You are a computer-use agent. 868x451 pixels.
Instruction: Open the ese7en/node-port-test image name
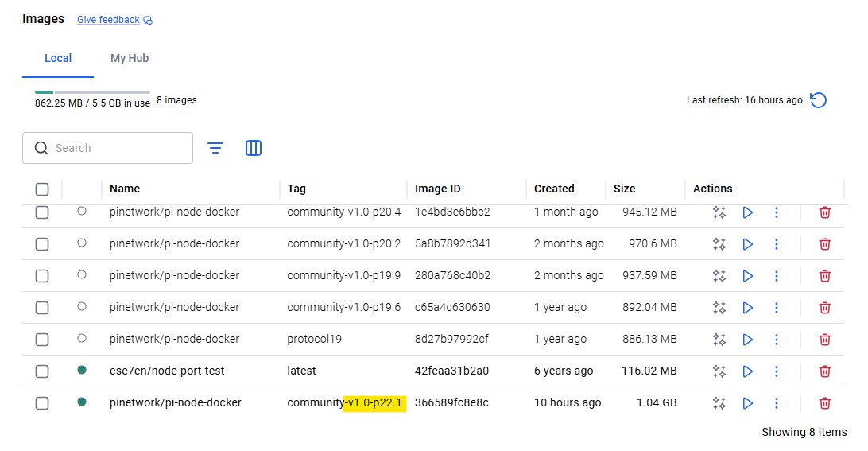(x=167, y=371)
